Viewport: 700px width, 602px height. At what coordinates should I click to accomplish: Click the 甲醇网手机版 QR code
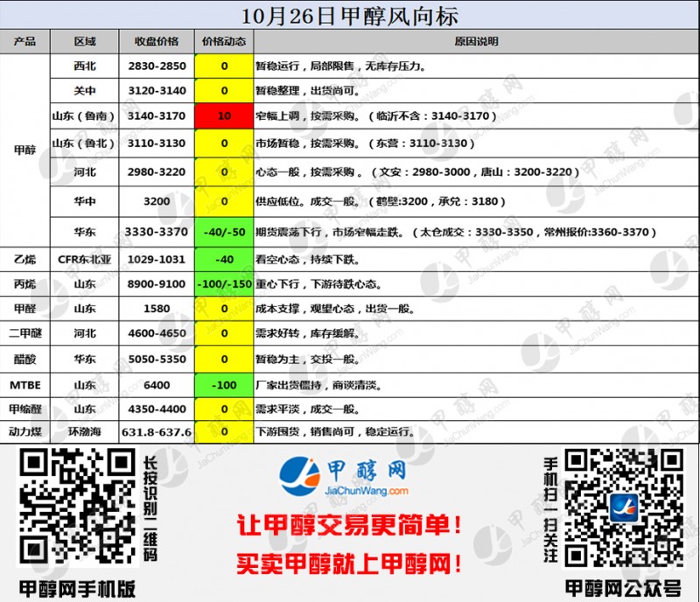click(x=77, y=507)
